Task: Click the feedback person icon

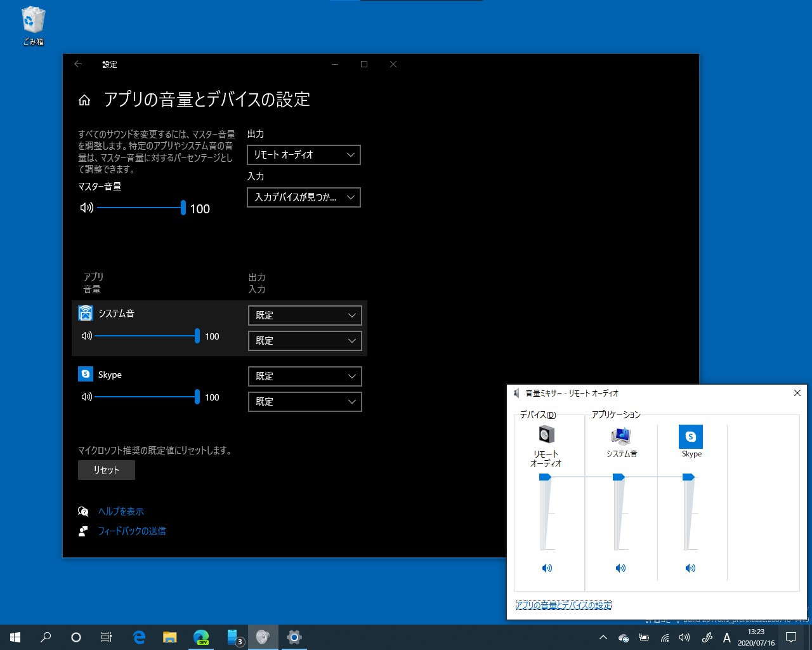Action: [x=83, y=531]
